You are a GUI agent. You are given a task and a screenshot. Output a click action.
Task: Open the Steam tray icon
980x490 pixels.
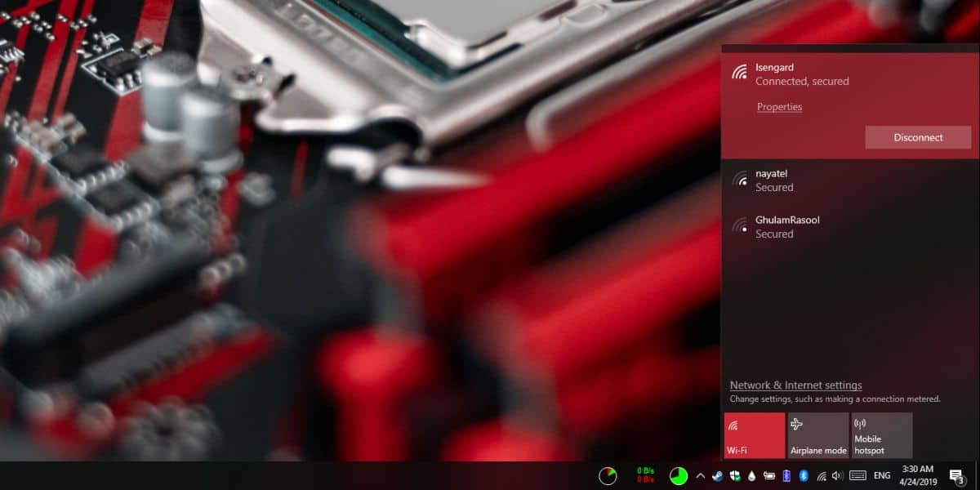[x=716, y=474]
